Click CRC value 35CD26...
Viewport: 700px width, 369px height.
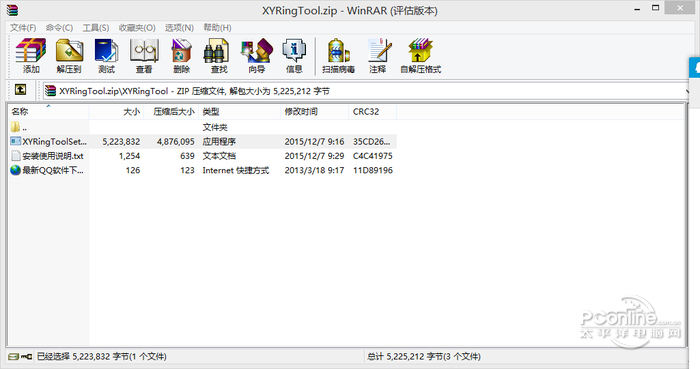[371, 141]
